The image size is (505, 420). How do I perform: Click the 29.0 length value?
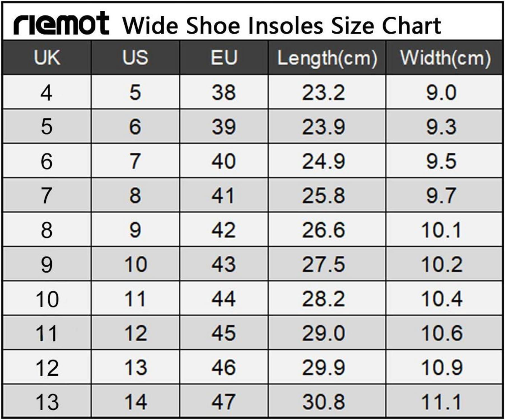pos(324,333)
